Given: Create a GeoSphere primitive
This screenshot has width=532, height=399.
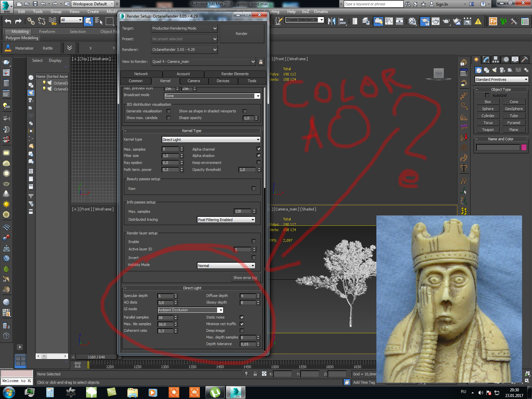Looking at the screenshot, I should (x=514, y=109).
